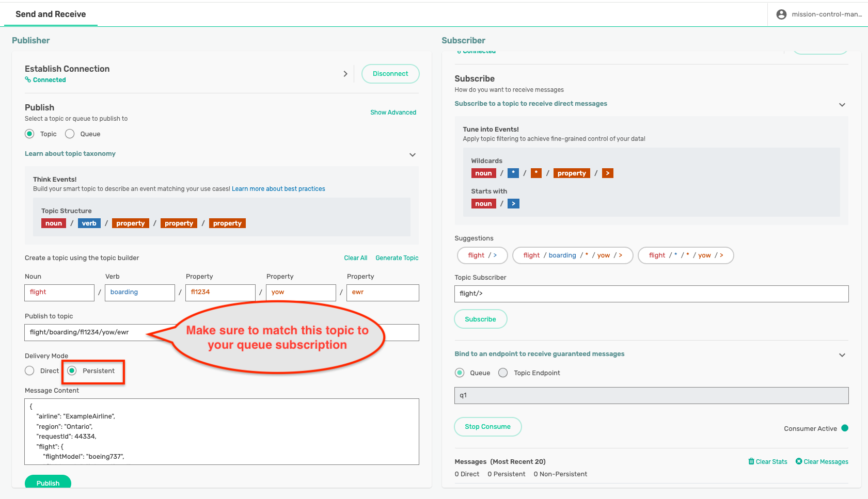The width and height of the screenshot is (868, 499).
Task: Choose Direct delivery mode
Action: pyautogui.click(x=30, y=371)
